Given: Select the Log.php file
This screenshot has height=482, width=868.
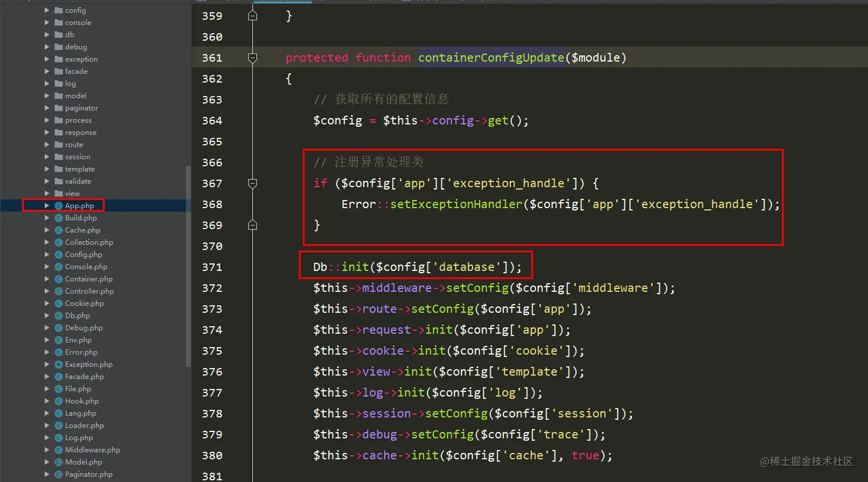Looking at the screenshot, I should tap(79, 438).
